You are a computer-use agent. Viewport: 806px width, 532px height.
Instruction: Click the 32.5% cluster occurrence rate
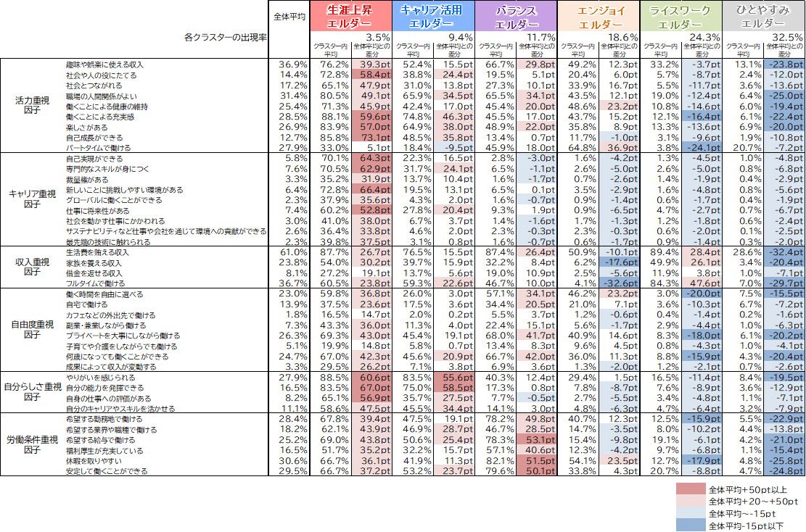tap(787, 37)
